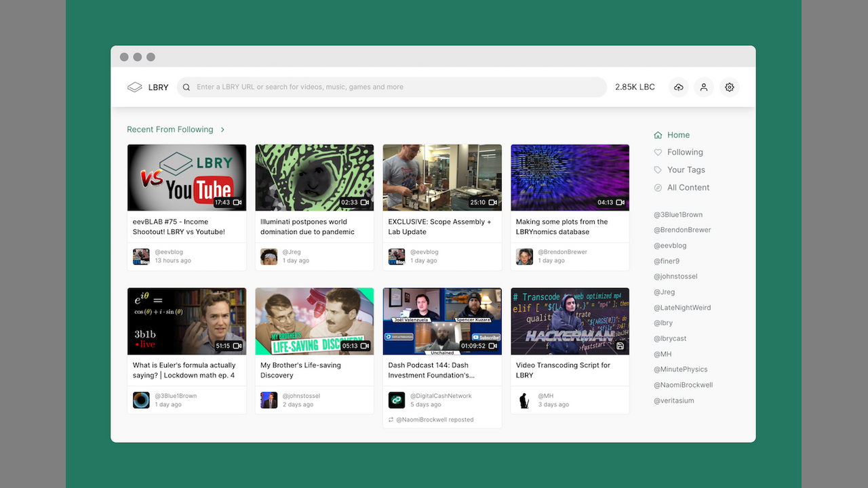Click the @eevblog channel avatar under Income Shootout
This screenshot has height=488, width=868.
click(x=141, y=256)
